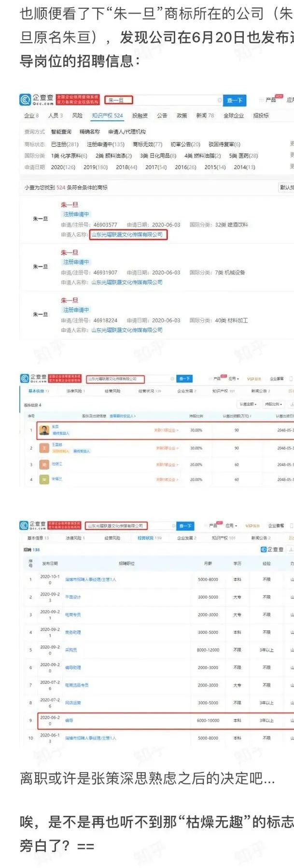Select the 知识产权 524 tab
The height and width of the screenshot is (868, 294).
click(x=107, y=115)
